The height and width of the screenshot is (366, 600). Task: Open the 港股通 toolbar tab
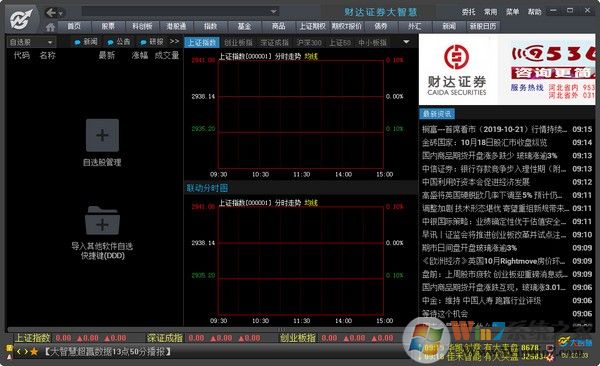pos(176,26)
